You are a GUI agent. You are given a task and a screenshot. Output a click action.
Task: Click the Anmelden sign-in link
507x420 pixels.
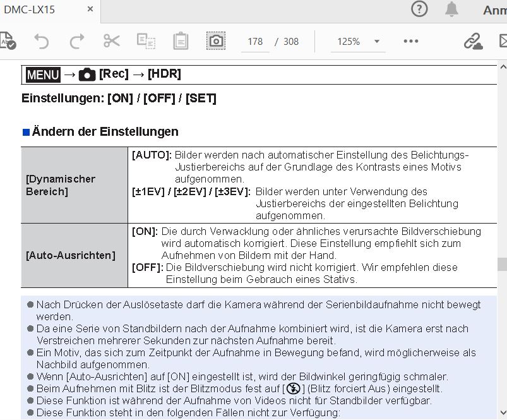point(495,10)
